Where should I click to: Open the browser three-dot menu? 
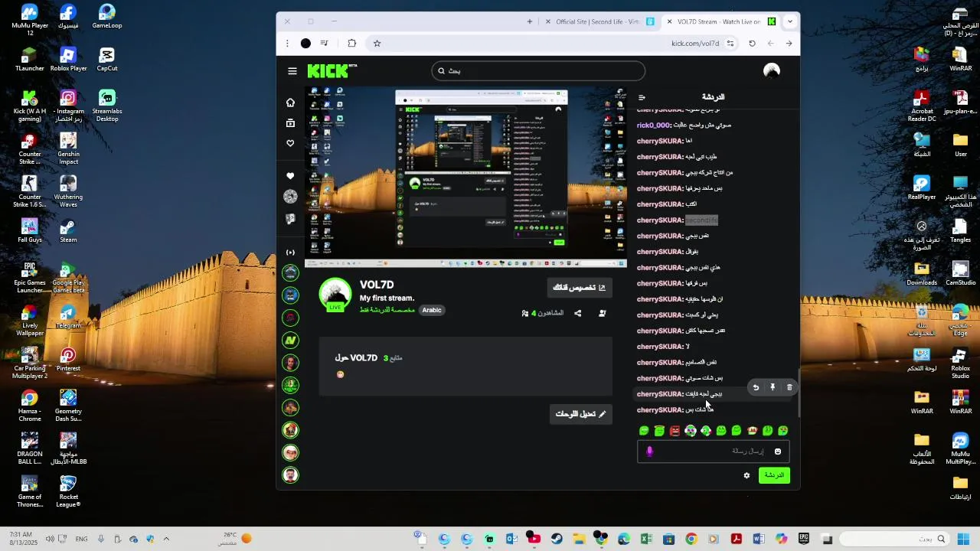[x=287, y=44]
